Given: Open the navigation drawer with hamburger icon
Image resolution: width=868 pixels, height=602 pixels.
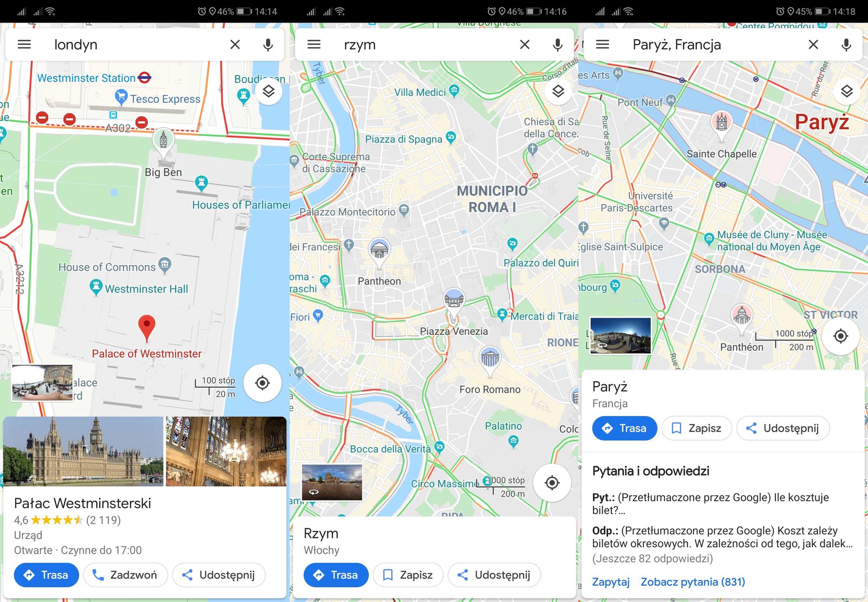Looking at the screenshot, I should tap(24, 44).
